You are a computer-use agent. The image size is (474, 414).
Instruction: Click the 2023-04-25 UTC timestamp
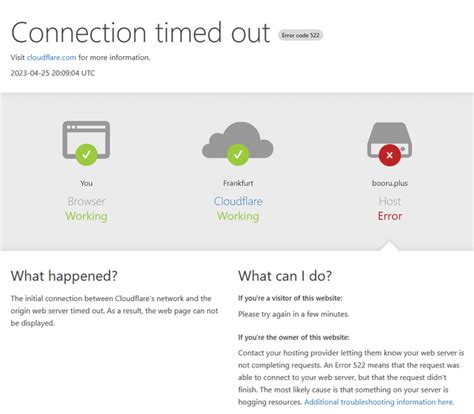coord(53,73)
